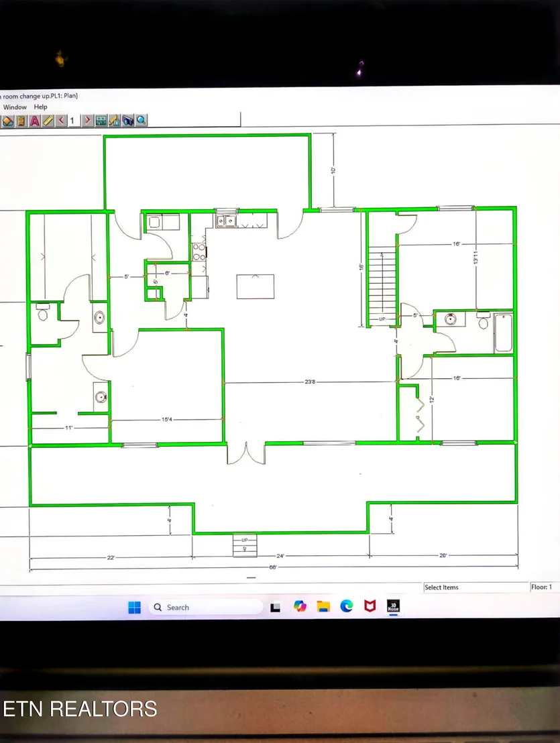Go to previous floor with left arrow
Image resolution: width=560 pixels, height=743 pixels.
60,121
